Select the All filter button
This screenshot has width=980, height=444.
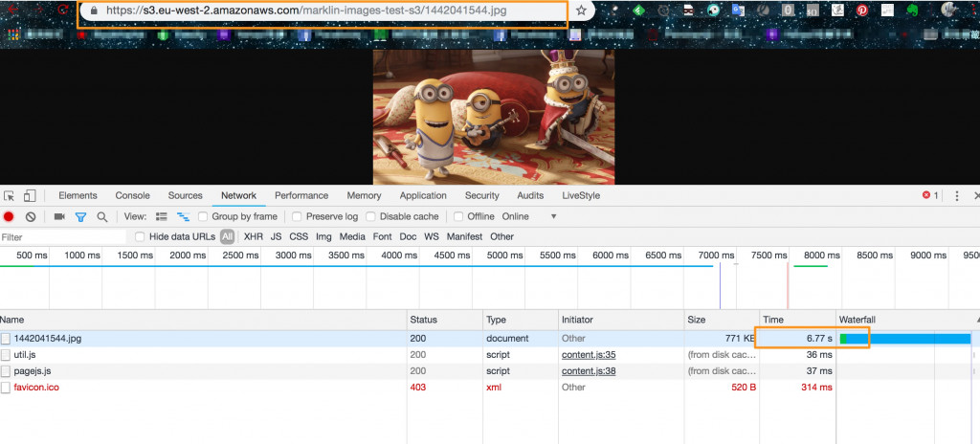(x=227, y=236)
